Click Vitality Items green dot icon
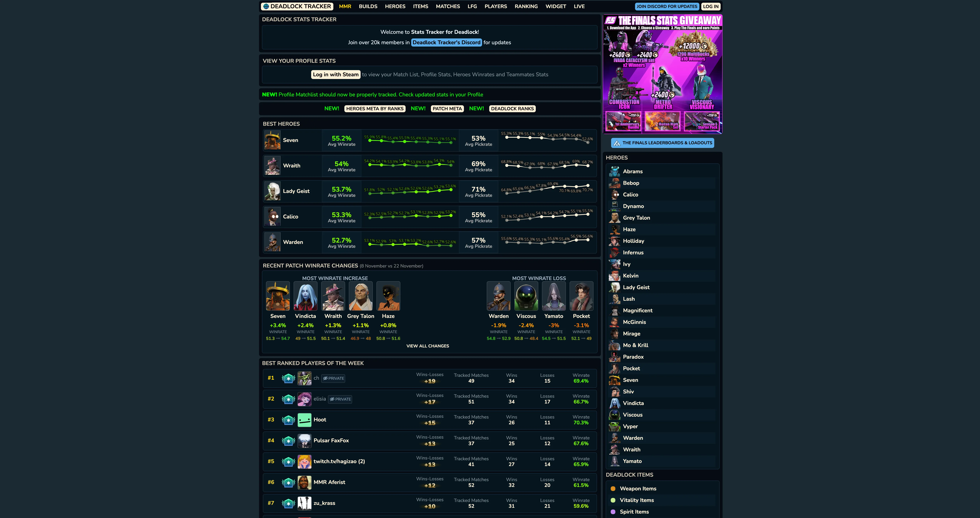This screenshot has height=518, width=980. (x=613, y=500)
